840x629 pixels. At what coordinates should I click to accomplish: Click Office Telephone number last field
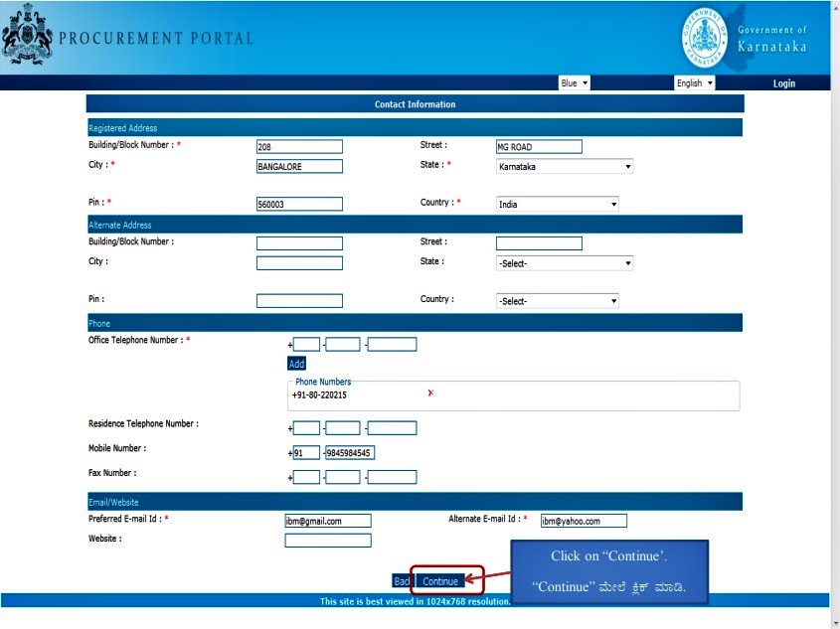pos(392,344)
